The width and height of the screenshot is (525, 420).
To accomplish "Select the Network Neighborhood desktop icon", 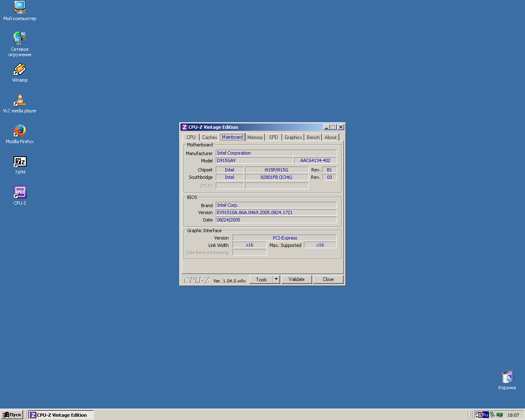I will point(20,44).
